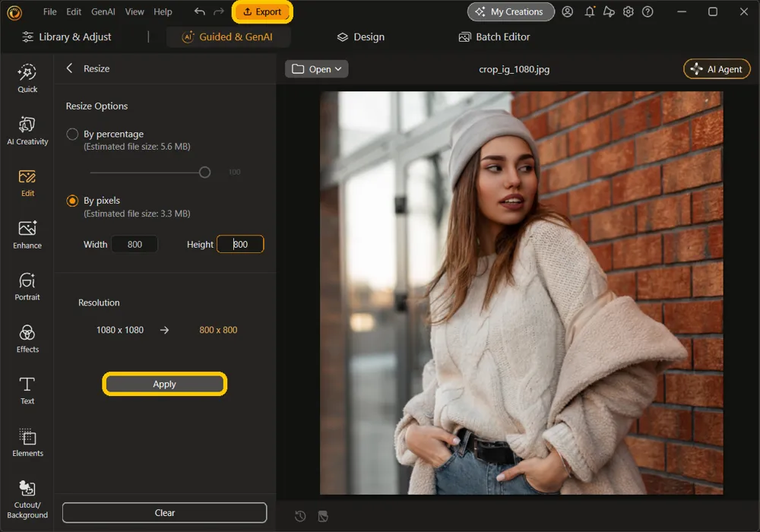Switch to Guided & GenAI tab

(228, 36)
